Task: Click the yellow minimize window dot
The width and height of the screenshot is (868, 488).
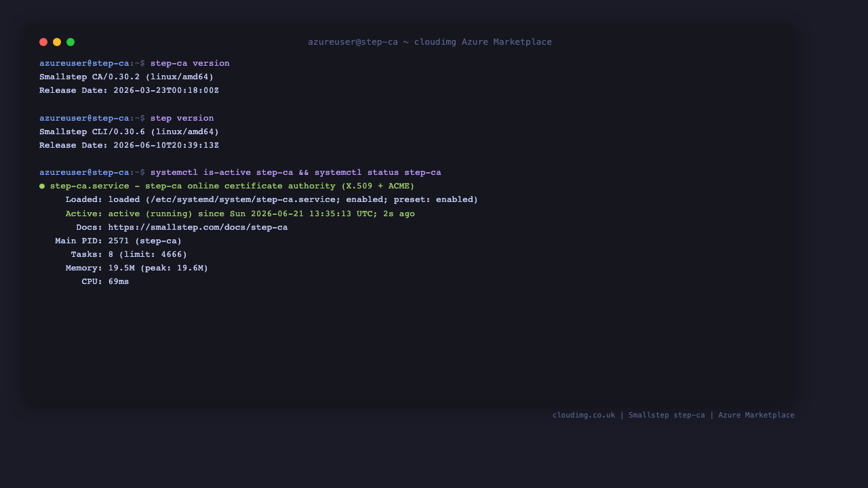Action: coord(57,42)
